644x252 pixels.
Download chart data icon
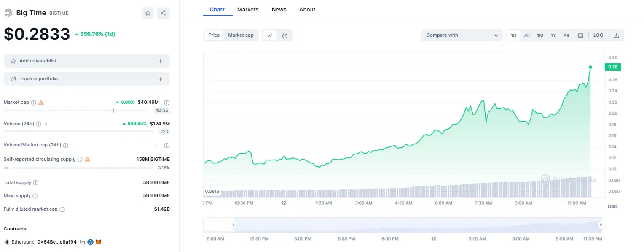[616, 35]
